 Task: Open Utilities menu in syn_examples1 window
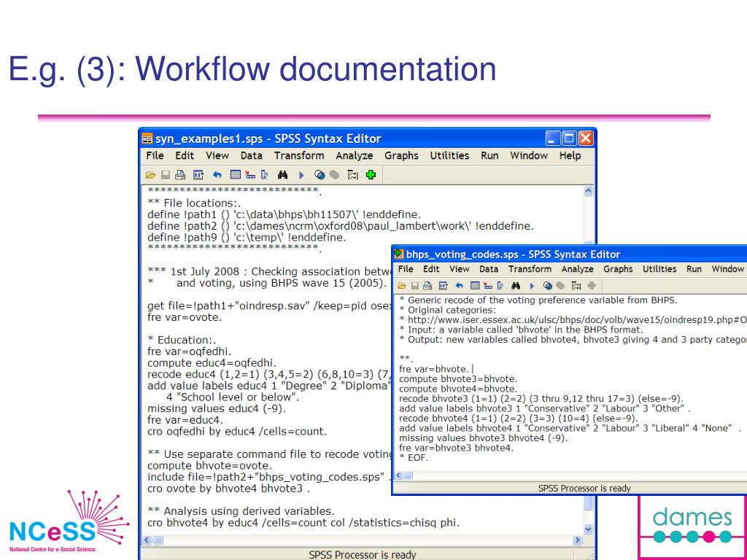pyautogui.click(x=449, y=156)
